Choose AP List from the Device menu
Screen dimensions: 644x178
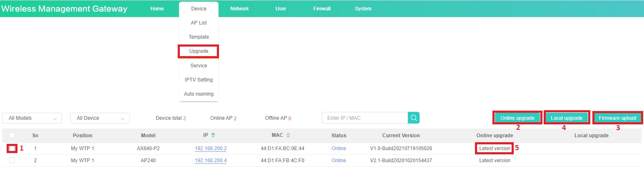click(x=199, y=23)
